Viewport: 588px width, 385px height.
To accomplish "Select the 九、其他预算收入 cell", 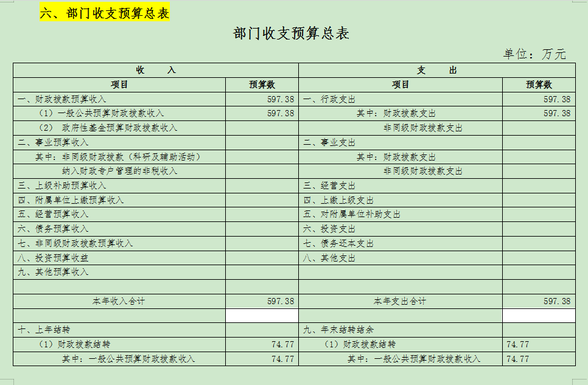I will coord(54,272).
